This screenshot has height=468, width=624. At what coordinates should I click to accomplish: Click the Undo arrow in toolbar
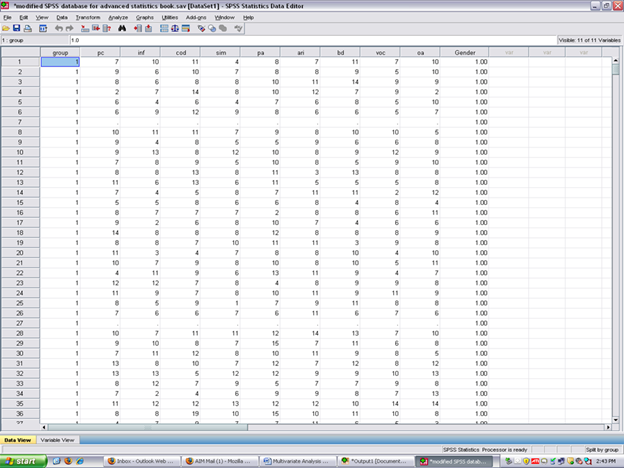click(56, 28)
